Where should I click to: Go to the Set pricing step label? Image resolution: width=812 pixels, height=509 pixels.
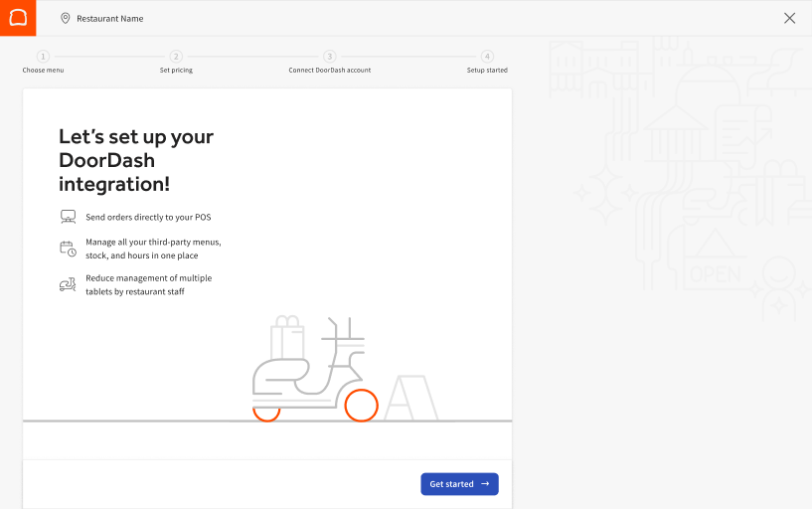tap(176, 71)
